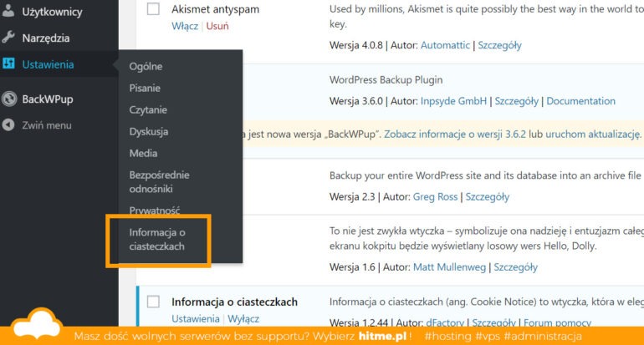
Task: Select Media in the settings submenu
Action: [x=143, y=154]
